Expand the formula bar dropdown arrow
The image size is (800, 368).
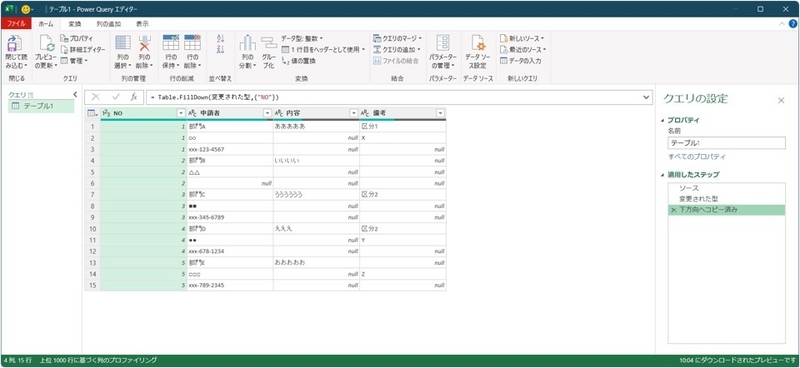pyautogui.click(x=646, y=97)
